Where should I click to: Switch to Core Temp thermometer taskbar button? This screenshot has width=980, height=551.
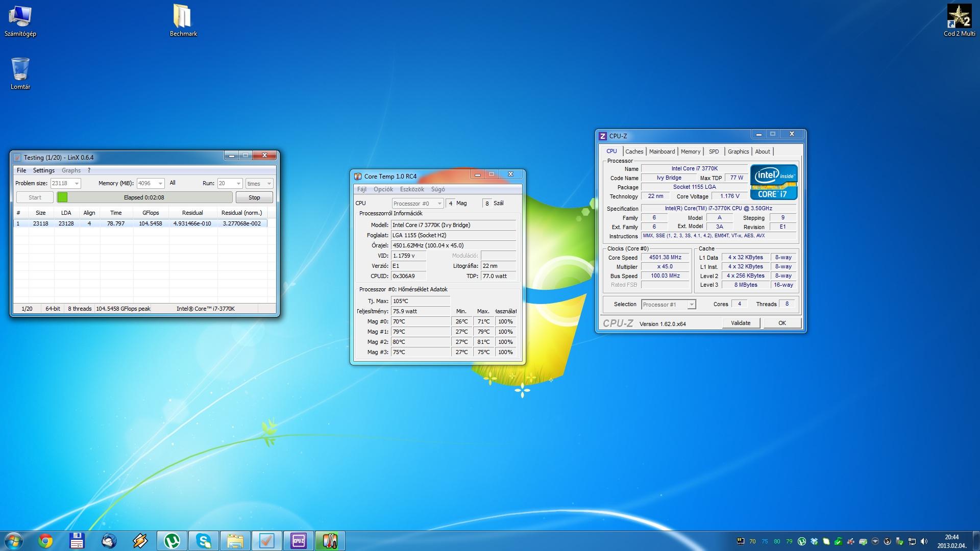point(330,541)
